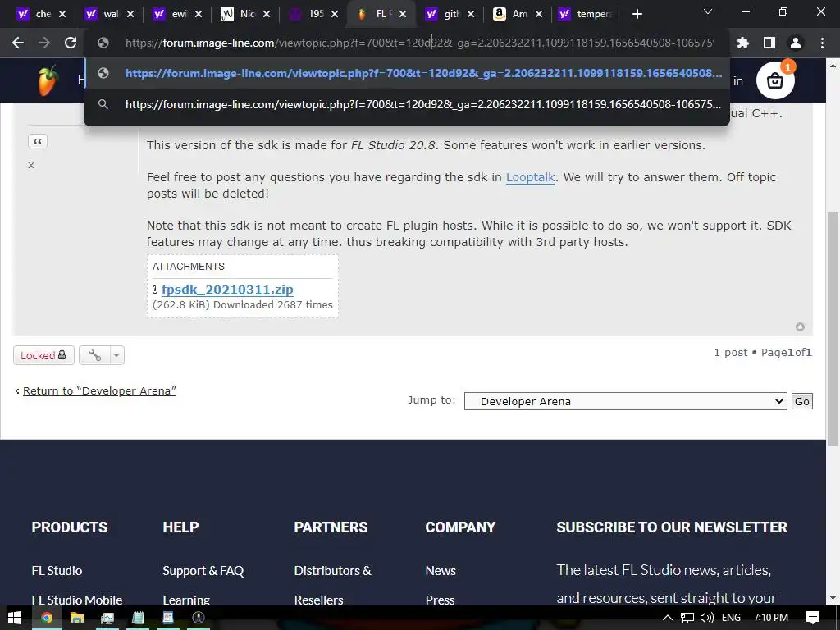The image size is (840, 630).
Task: Open the Windows Start menu
Action: coord(15,618)
